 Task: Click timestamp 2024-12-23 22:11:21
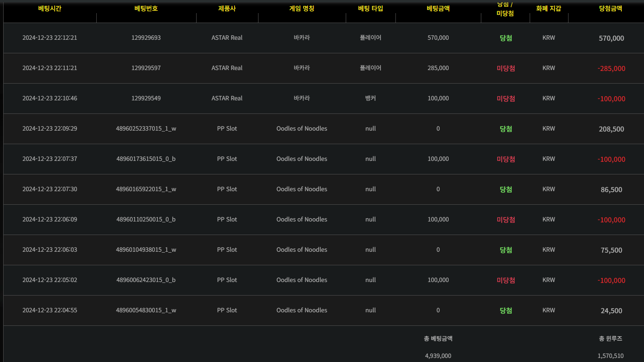50,68
